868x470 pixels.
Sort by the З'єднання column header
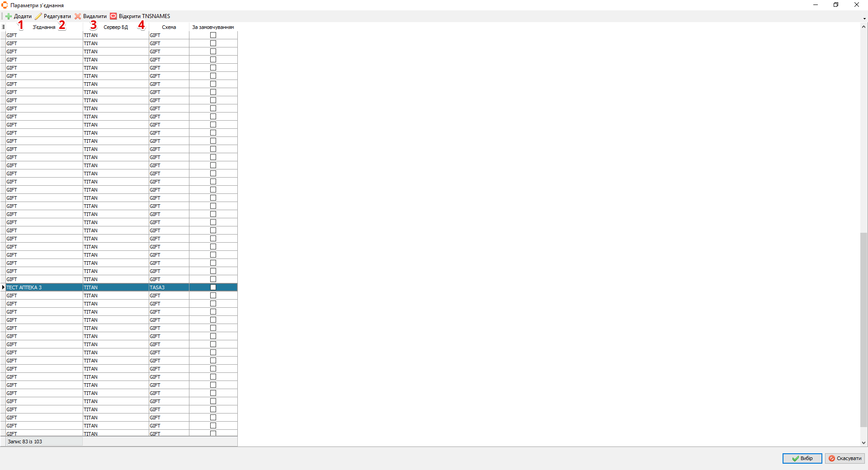tap(44, 27)
